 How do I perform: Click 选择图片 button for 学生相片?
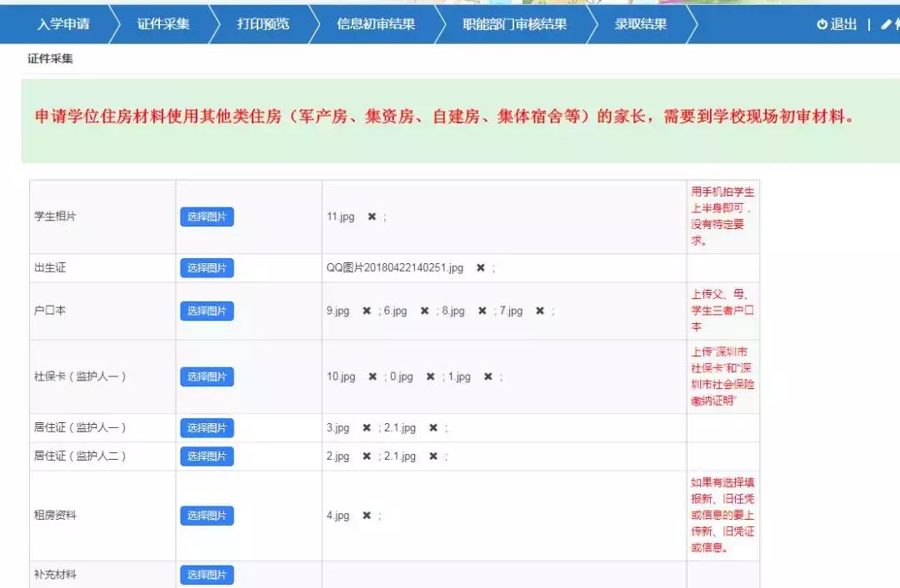click(206, 217)
